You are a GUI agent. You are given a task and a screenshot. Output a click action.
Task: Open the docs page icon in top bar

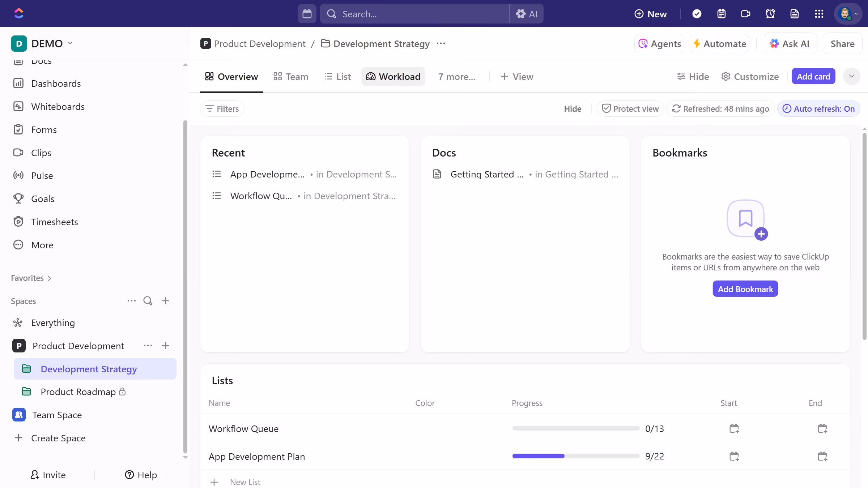[794, 14]
